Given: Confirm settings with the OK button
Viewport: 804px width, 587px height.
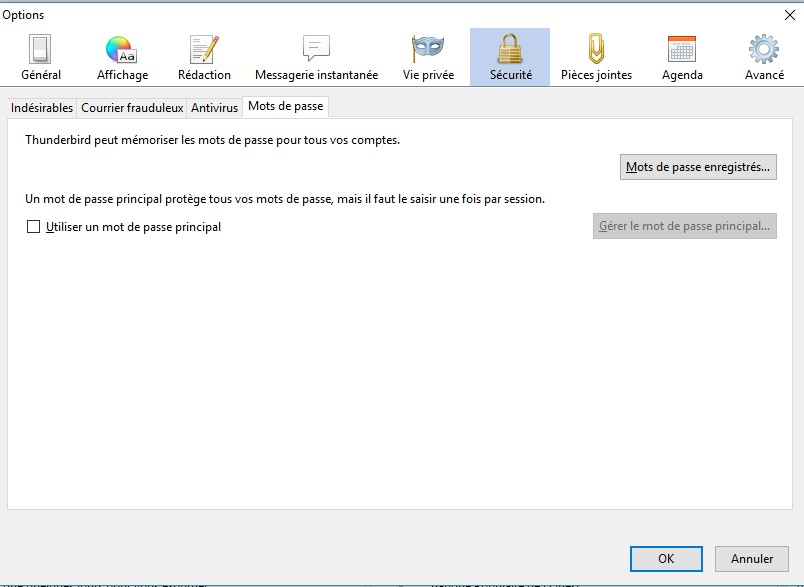Looking at the screenshot, I should tap(666, 559).
